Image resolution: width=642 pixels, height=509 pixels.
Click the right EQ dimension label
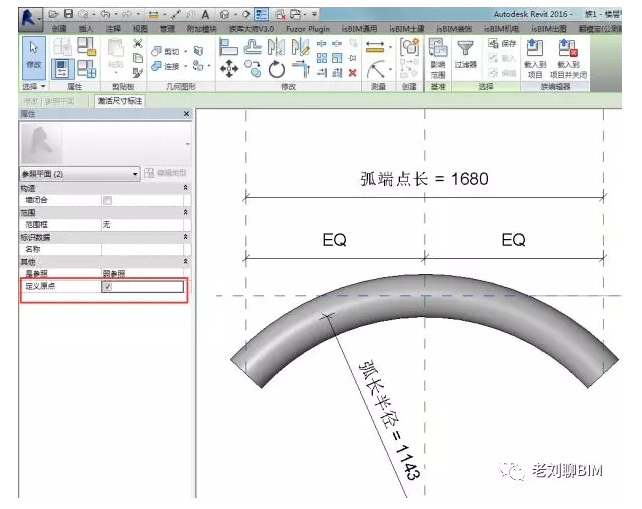513,240
